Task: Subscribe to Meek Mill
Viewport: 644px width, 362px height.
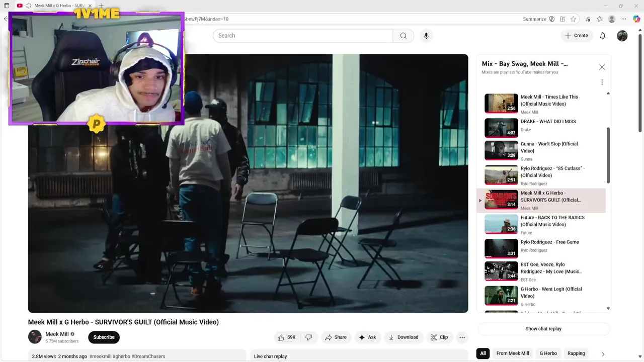Action: click(104, 337)
